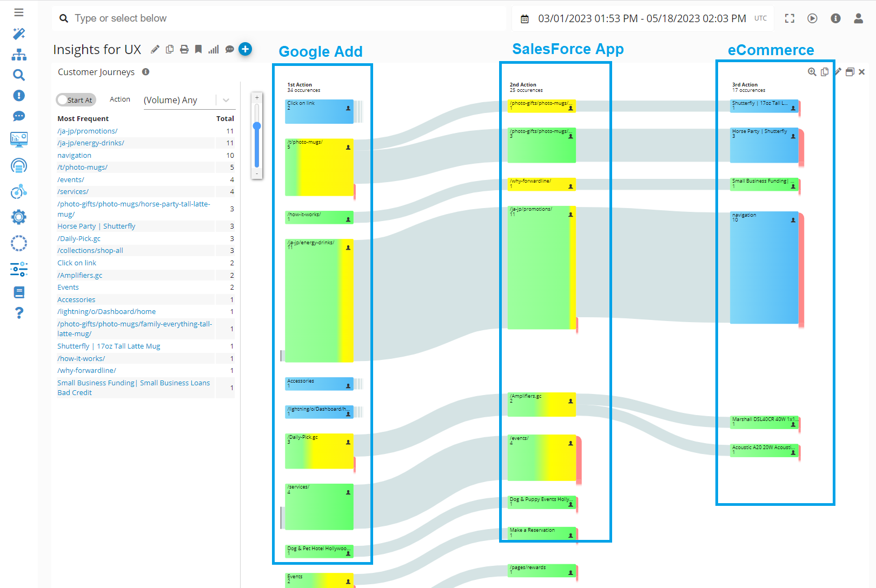
Task: Open the hierarchy tree sidebar icon
Action: click(19, 55)
